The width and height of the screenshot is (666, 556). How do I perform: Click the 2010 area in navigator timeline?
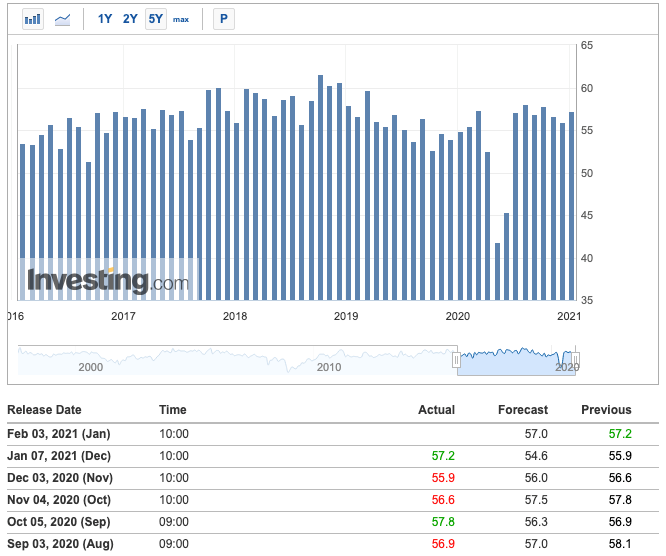click(x=329, y=367)
